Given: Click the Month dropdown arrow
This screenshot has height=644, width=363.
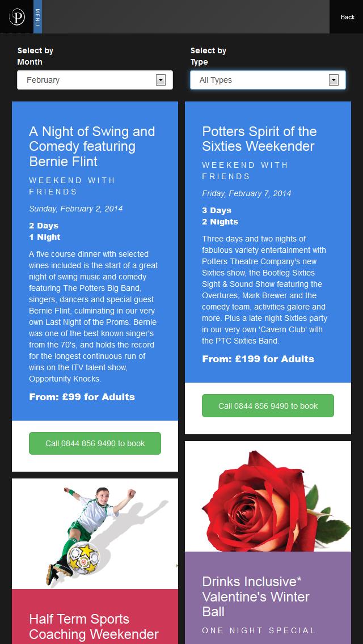Looking at the screenshot, I should click(x=161, y=80).
